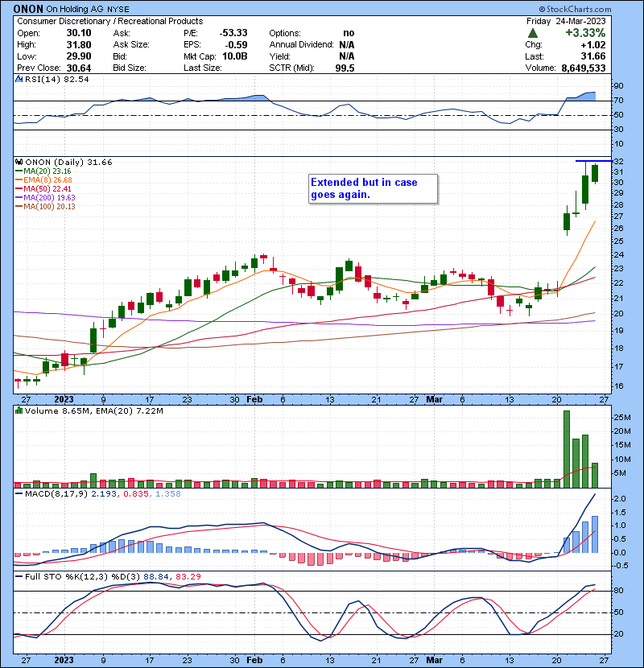Screen dimensions: 644x668
Task: Click the MACD histogram value 1.358
Action: pos(168,494)
